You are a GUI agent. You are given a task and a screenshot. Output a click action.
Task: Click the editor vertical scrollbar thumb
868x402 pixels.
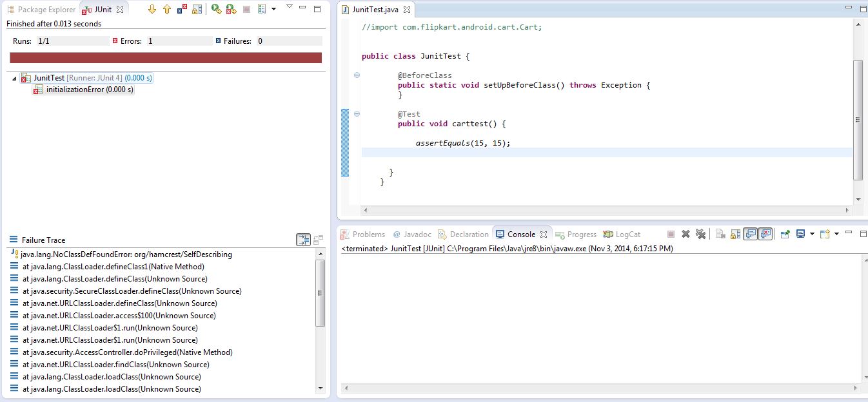858,120
